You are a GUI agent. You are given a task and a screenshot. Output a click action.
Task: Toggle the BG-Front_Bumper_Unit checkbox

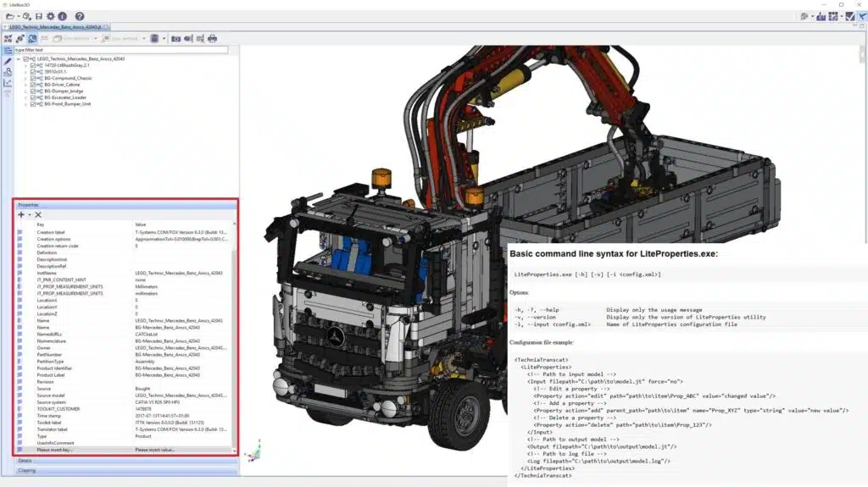[x=33, y=104]
